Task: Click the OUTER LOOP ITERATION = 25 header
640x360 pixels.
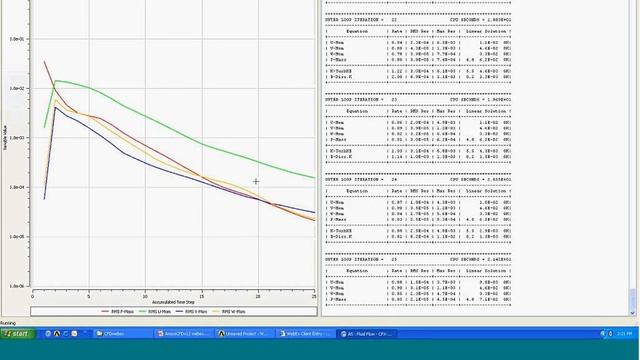Action: click(361, 260)
